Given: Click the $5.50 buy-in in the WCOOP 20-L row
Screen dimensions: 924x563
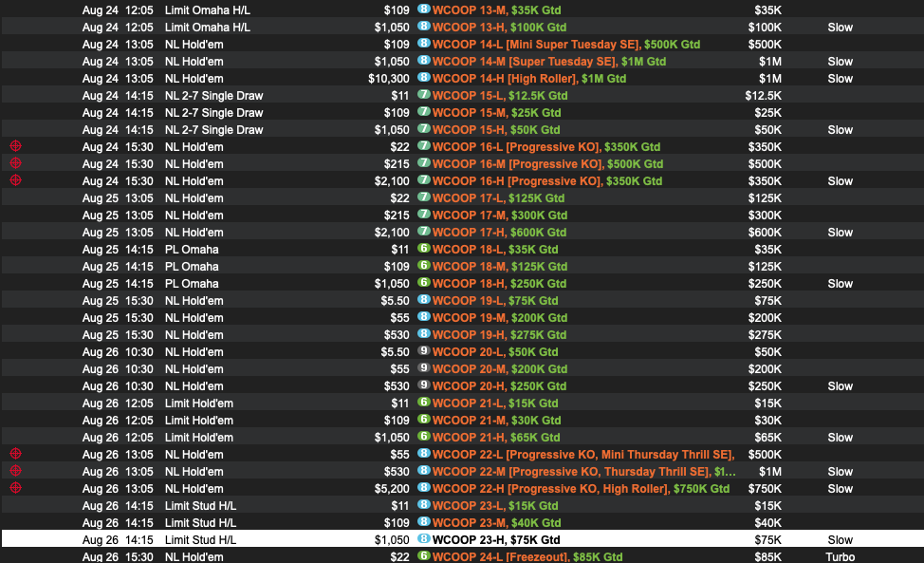Looking at the screenshot, I should [x=395, y=352].
